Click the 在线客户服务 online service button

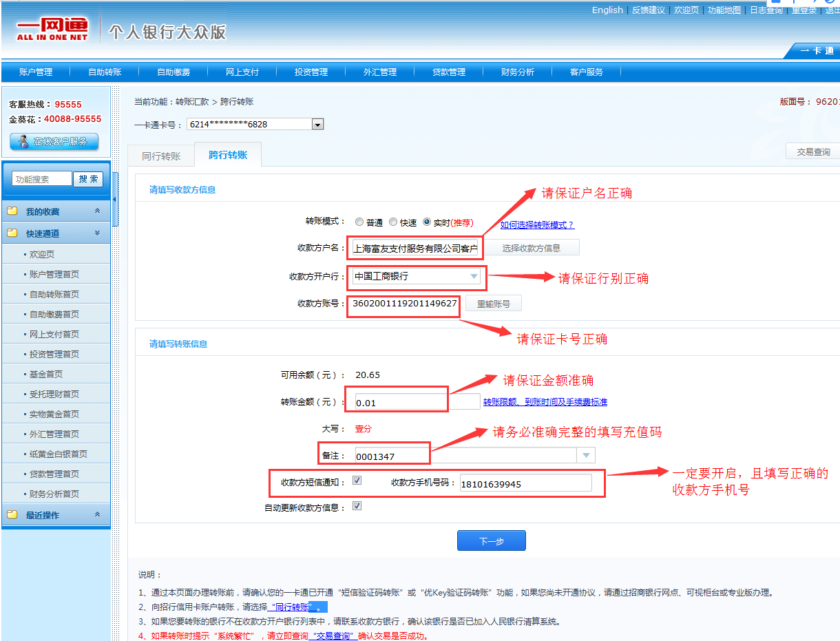tap(54, 142)
